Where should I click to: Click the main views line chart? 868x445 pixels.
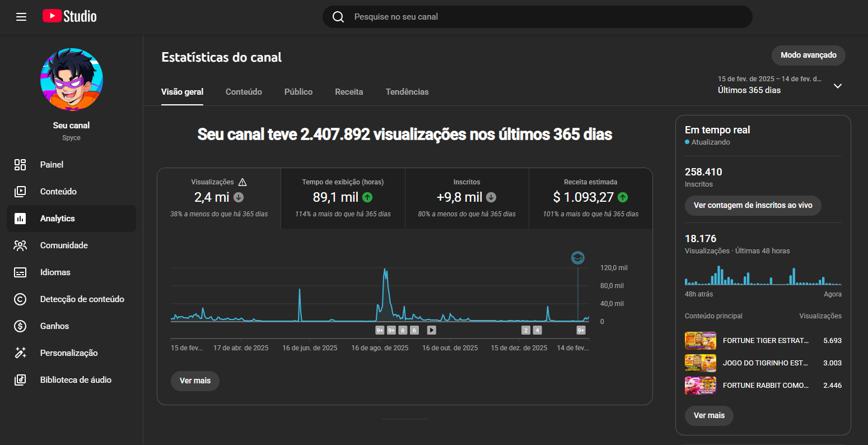tap(380, 294)
